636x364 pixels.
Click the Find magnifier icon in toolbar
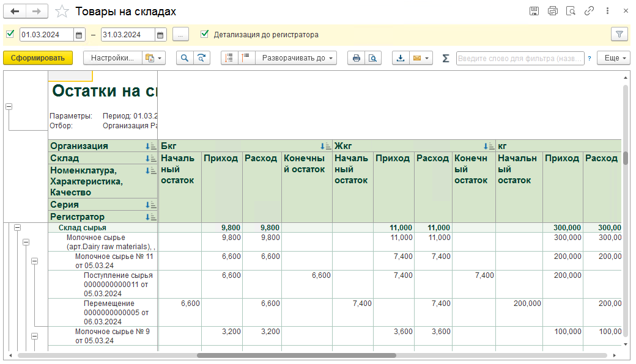(185, 58)
